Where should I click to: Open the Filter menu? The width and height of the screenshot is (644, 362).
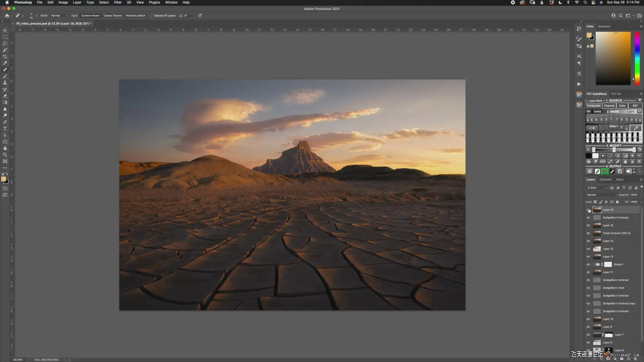tap(118, 2)
